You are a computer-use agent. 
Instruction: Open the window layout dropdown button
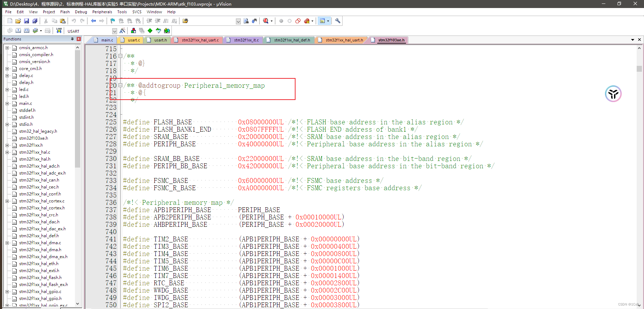[x=328, y=21]
